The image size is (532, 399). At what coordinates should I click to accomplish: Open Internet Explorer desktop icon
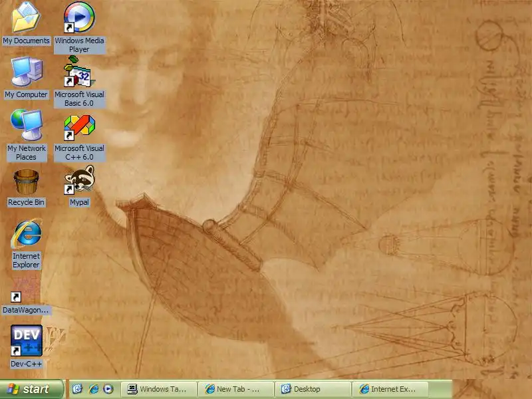27,233
